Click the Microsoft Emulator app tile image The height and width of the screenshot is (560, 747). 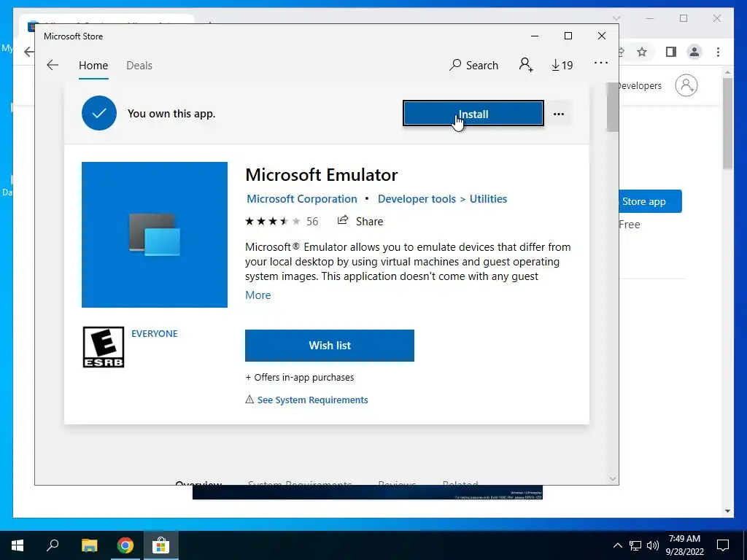[x=155, y=235]
